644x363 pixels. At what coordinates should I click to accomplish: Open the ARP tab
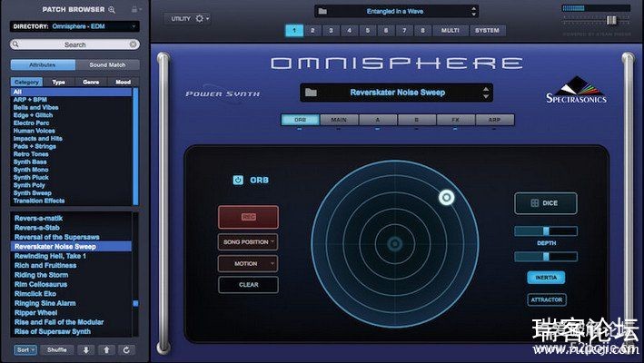tap(494, 120)
